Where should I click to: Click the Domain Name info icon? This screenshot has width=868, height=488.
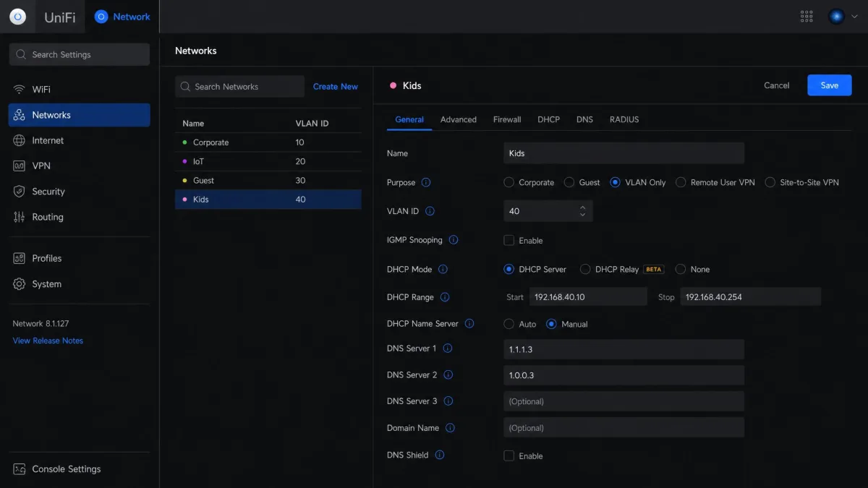(450, 428)
